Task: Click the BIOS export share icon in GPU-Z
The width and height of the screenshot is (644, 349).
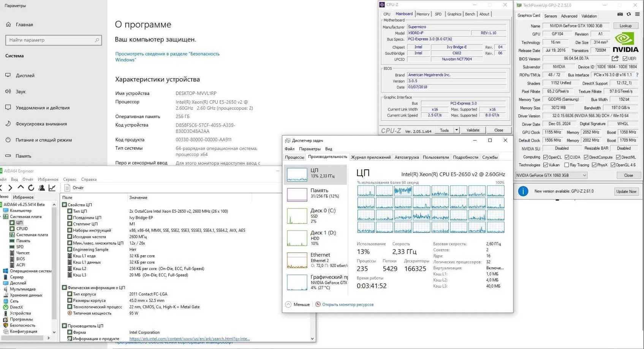Action: click(615, 58)
